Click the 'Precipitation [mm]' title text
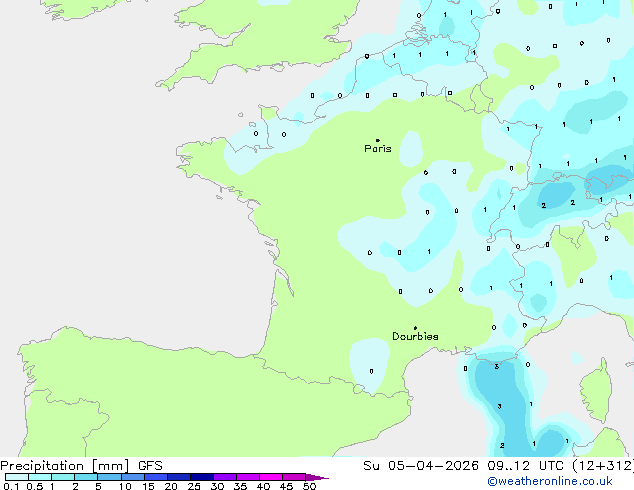 point(65,466)
